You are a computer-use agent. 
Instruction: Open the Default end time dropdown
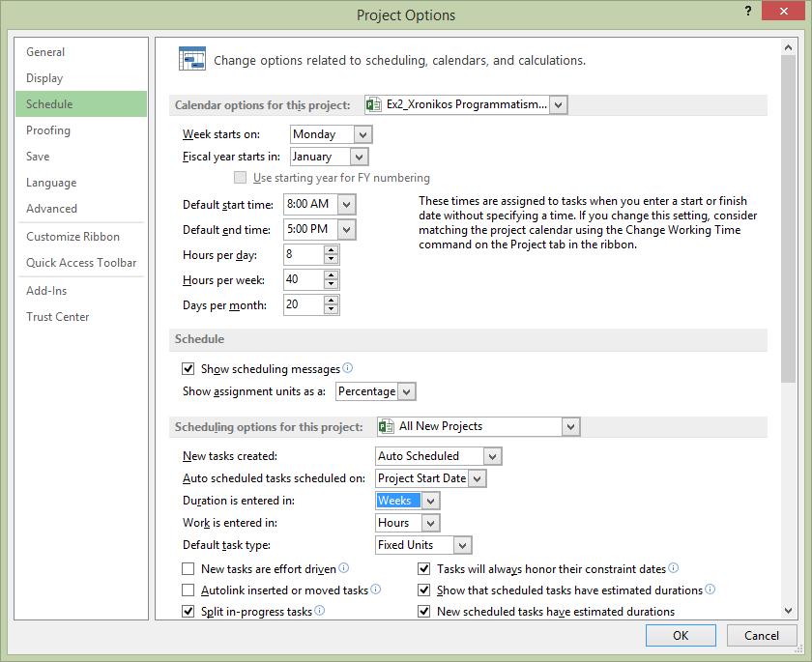click(346, 229)
